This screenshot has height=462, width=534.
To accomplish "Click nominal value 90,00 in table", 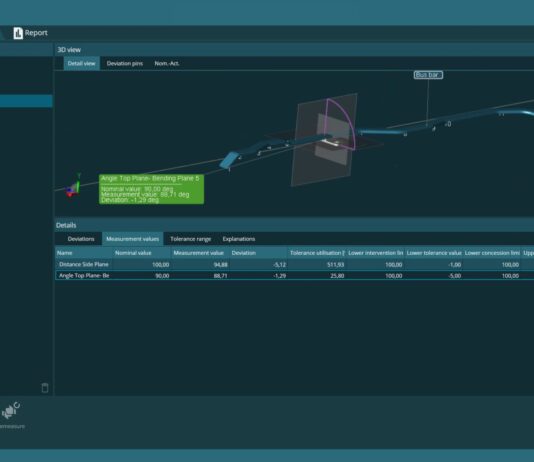I will (x=162, y=276).
